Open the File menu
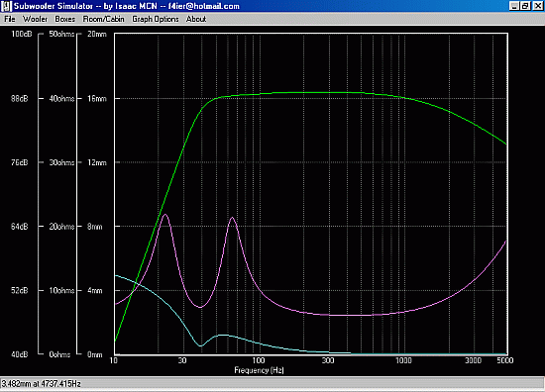545x392 pixels. [9, 19]
